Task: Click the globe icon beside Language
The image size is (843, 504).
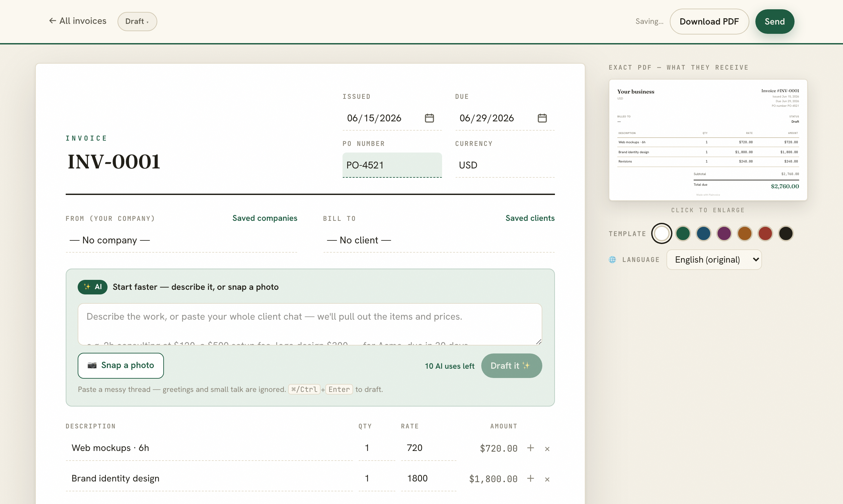Action: (612, 260)
